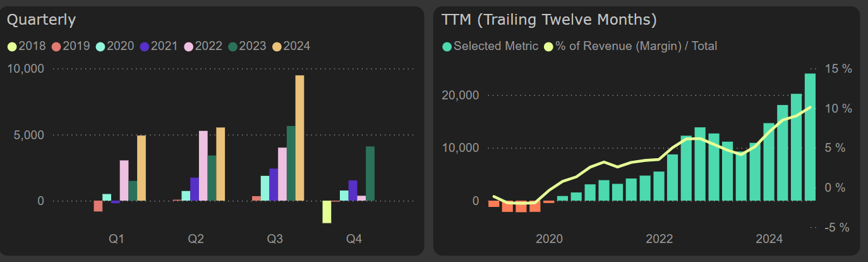The height and width of the screenshot is (262, 868).
Task: Hide the 2019 series via legend
Action: click(71, 46)
